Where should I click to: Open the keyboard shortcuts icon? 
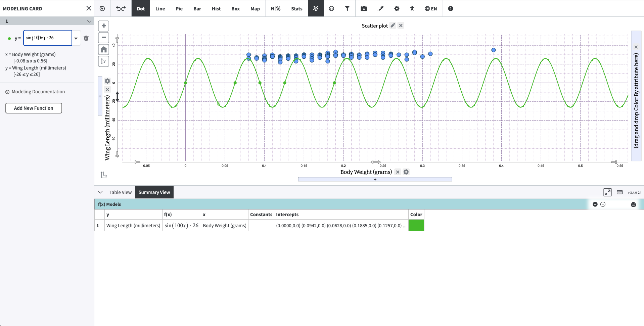click(x=620, y=192)
